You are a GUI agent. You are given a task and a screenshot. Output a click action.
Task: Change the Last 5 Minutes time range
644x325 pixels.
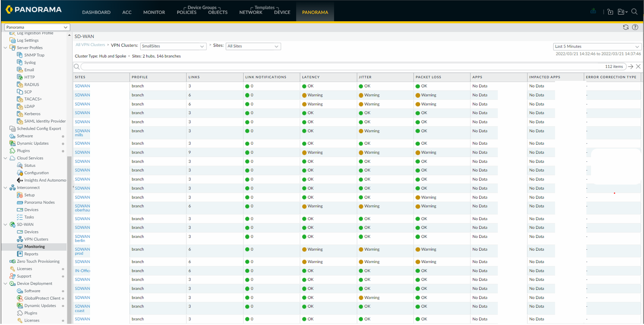pyautogui.click(x=597, y=46)
